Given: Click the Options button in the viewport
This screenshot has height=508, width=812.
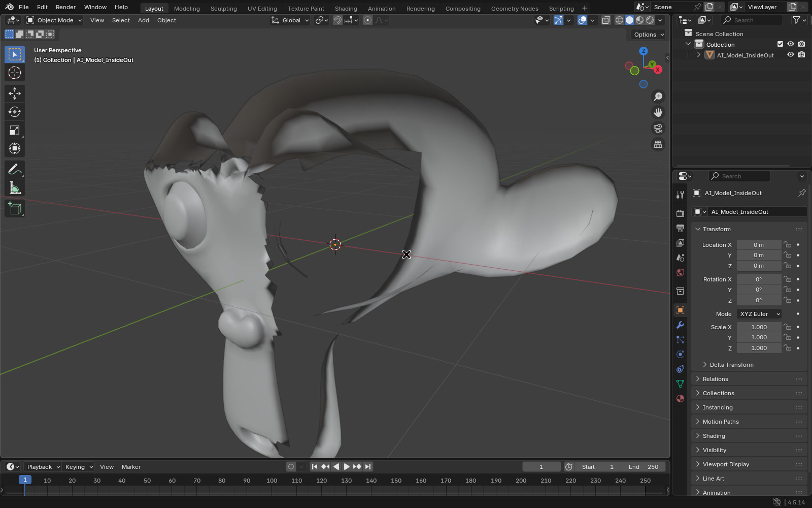Looking at the screenshot, I should (648, 35).
